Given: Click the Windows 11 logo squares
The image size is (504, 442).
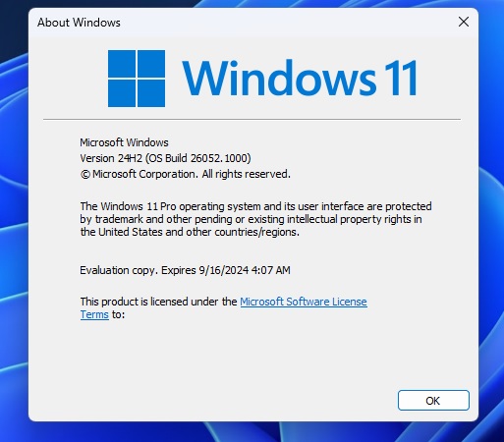Looking at the screenshot, I should (137, 79).
